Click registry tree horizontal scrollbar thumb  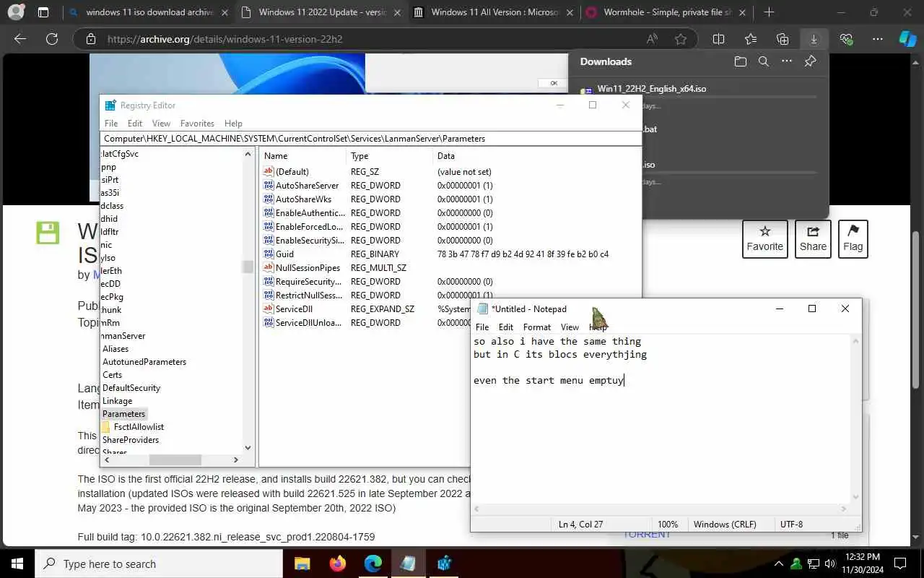(175, 460)
